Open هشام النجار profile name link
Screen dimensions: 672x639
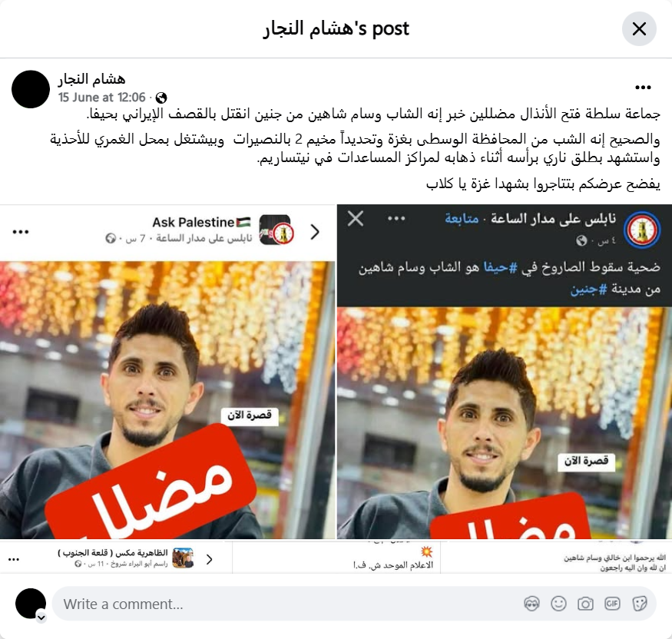[91, 79]
